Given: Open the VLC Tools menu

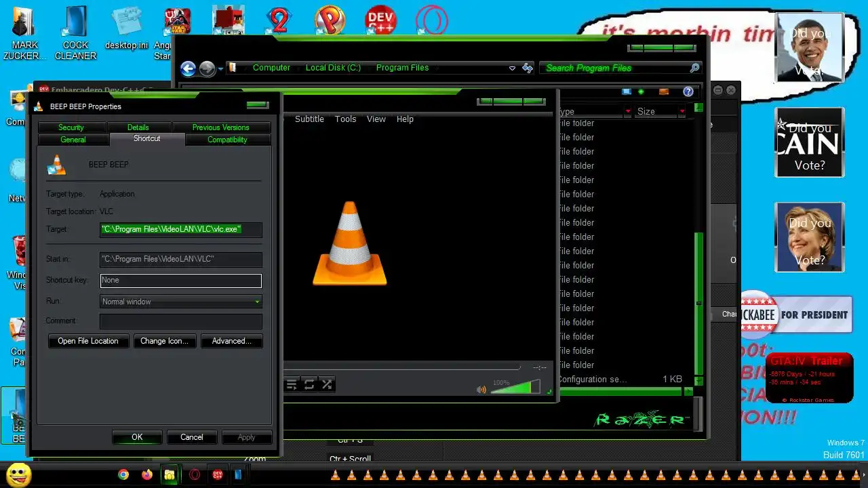Looking at the screenshot, I should point(345,119).
